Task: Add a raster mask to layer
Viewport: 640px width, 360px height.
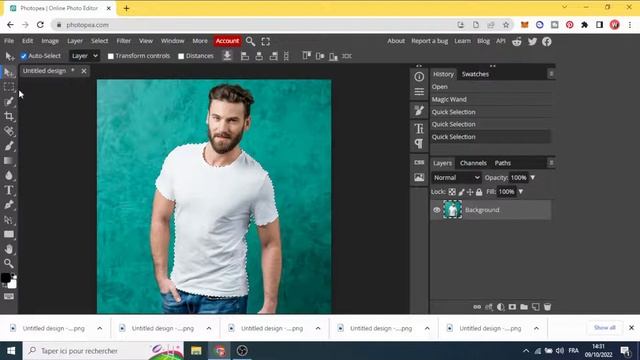Action: 512,307
